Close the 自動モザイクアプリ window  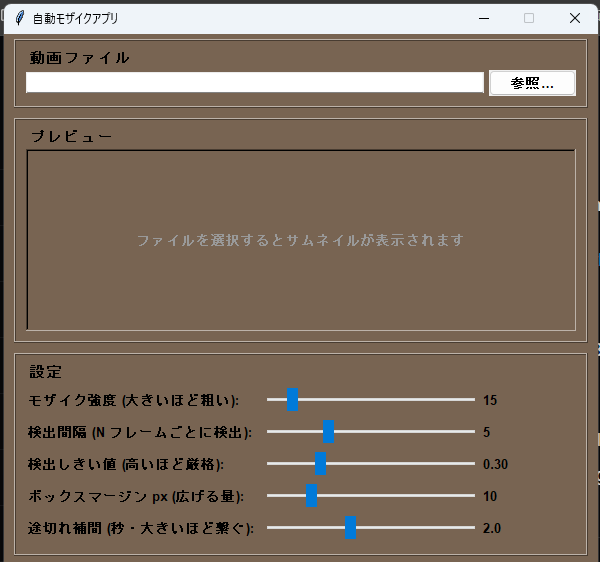tap(575, 18)
